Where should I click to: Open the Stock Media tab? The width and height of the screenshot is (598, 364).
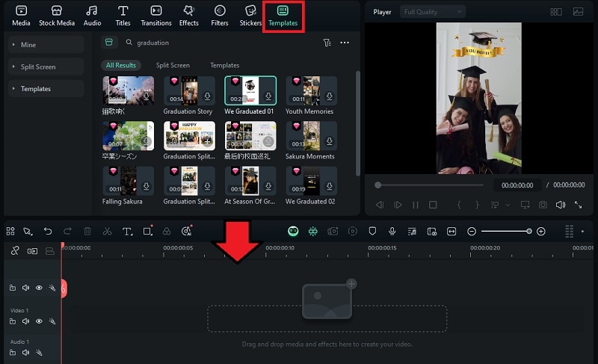(57, 16)
